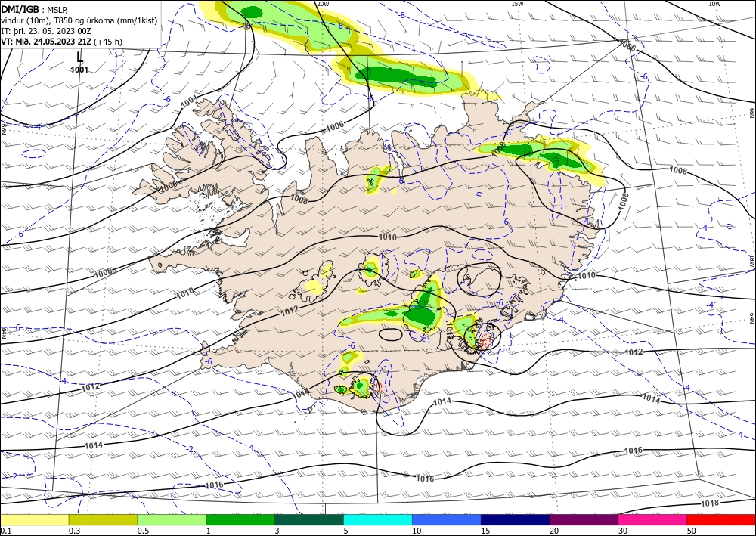Click the '20' tick label in legend
Screen dimensions: 756x536
click(554, 531)
